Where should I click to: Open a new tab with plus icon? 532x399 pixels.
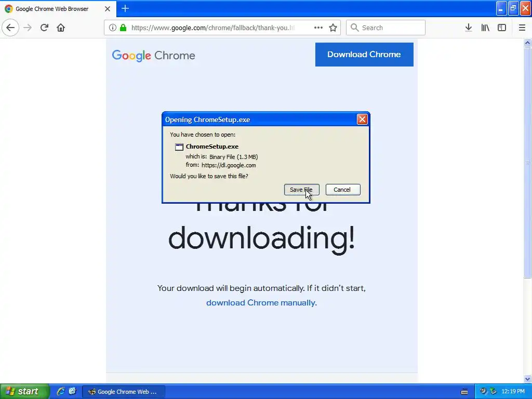pos(125,8)
